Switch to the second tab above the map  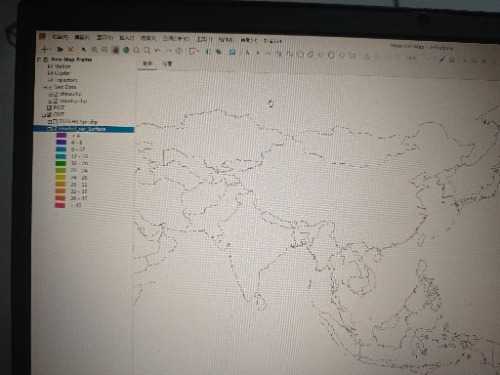[x=167, y=63]
